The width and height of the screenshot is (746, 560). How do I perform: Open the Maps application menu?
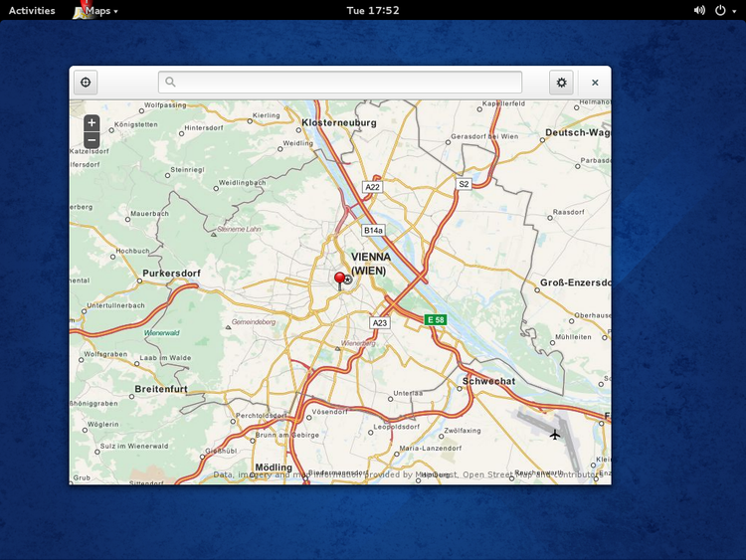coord(96,10)
